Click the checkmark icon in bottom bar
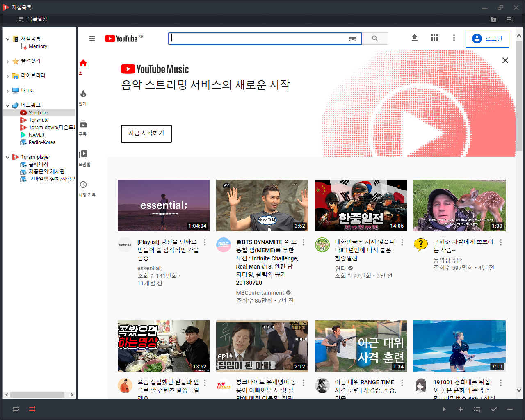This screenshot has height=420, width=525. pyautogui.click(x=494, y=409)
